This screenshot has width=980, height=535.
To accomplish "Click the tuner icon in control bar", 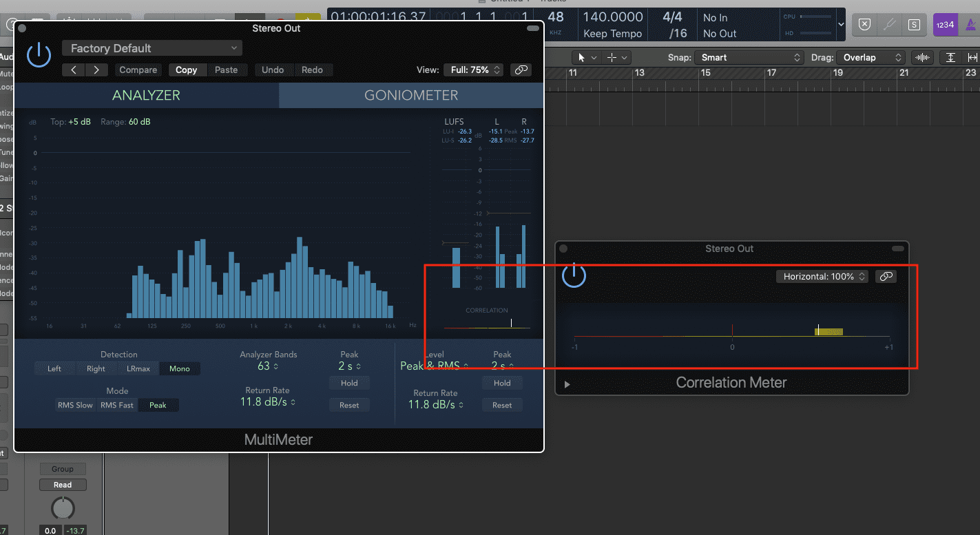I will coord(889,25).
